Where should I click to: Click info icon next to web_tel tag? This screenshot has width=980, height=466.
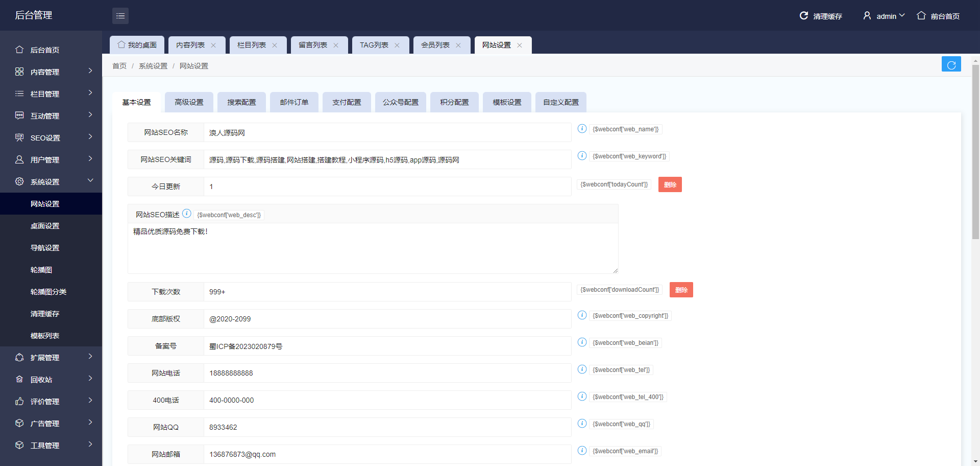point(582,369)
